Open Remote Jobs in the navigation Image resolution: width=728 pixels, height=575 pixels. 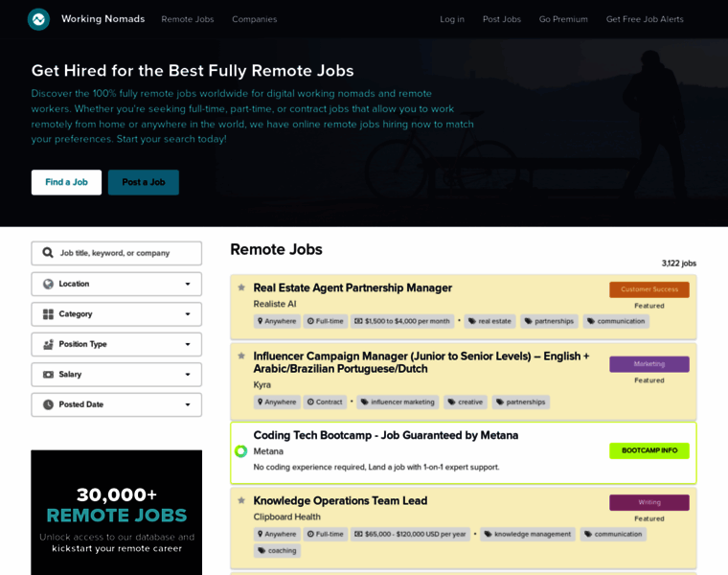[188, 19]
